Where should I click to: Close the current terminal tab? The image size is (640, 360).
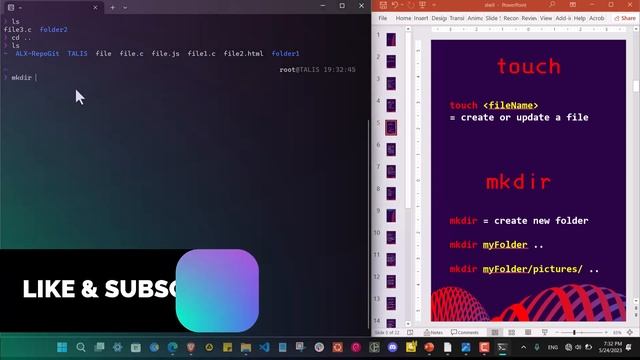95,7
